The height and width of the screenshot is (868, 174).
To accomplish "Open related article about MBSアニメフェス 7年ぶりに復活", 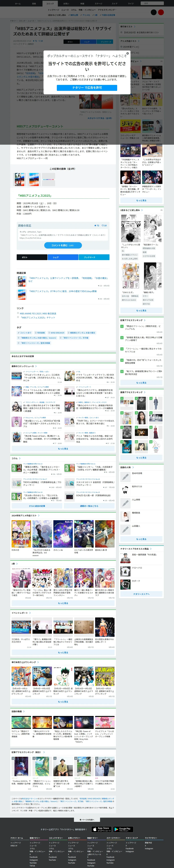I will point(62,291).
